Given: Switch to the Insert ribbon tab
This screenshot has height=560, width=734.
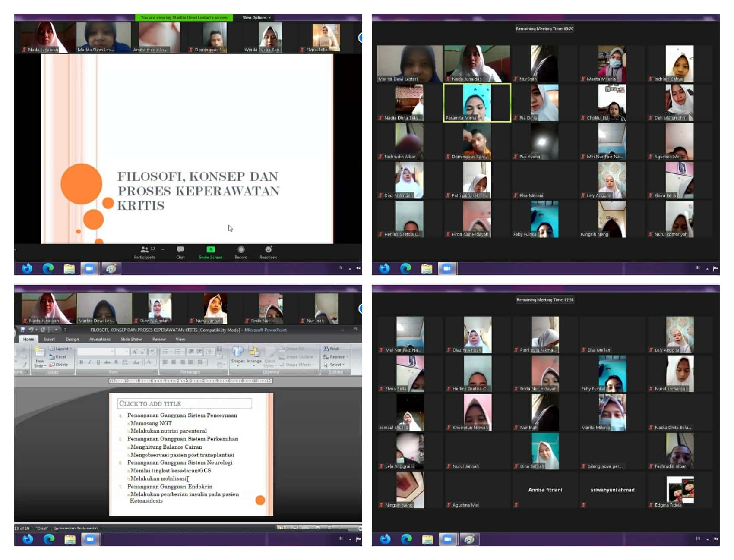Looking at the screenshot, I should pyautogui.click(x=49, y=340).
